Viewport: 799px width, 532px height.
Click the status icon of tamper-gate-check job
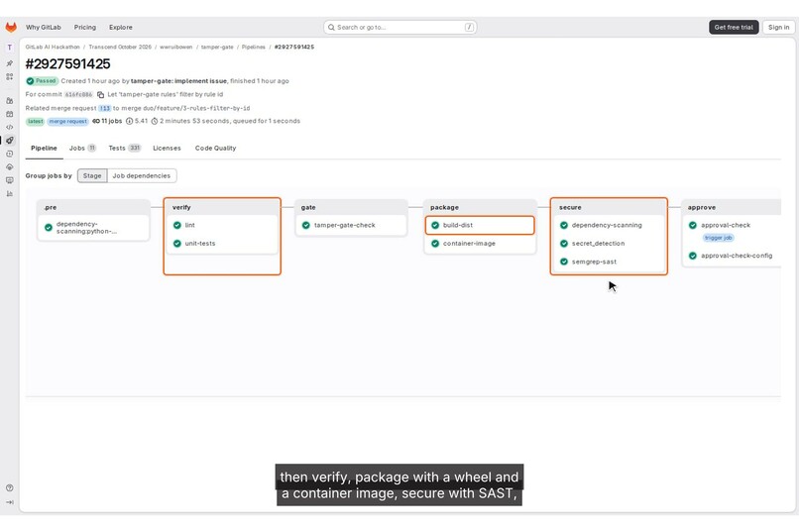pos(305,225)
